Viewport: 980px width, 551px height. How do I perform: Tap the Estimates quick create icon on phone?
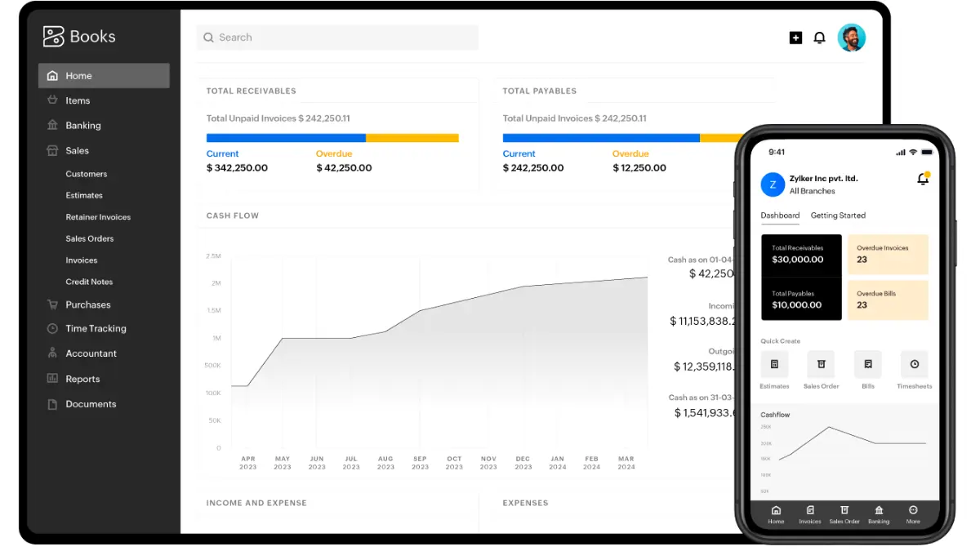[x=774, y=364]
